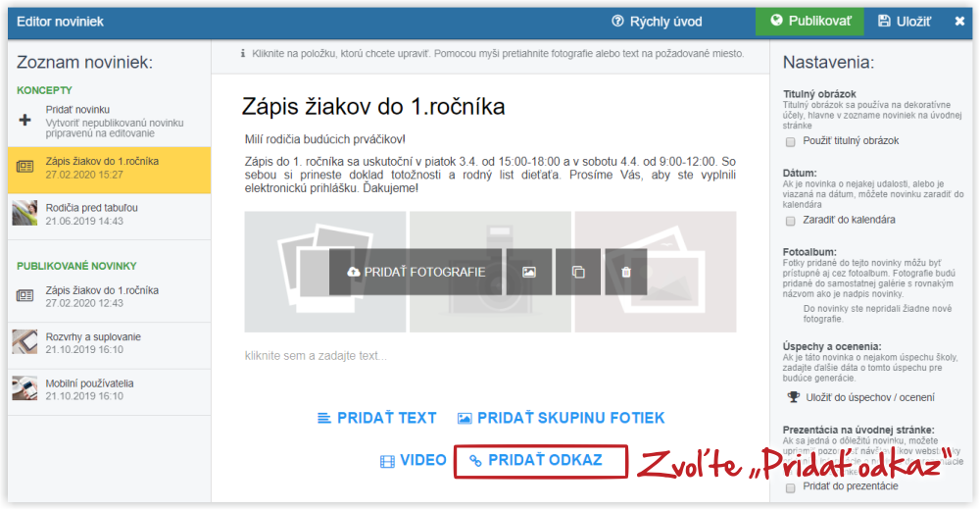The height and width of the screenshot is (510, 980).
Task: Click Mobilní používatelia thumbnail
Action: click(x=25, y=388)
